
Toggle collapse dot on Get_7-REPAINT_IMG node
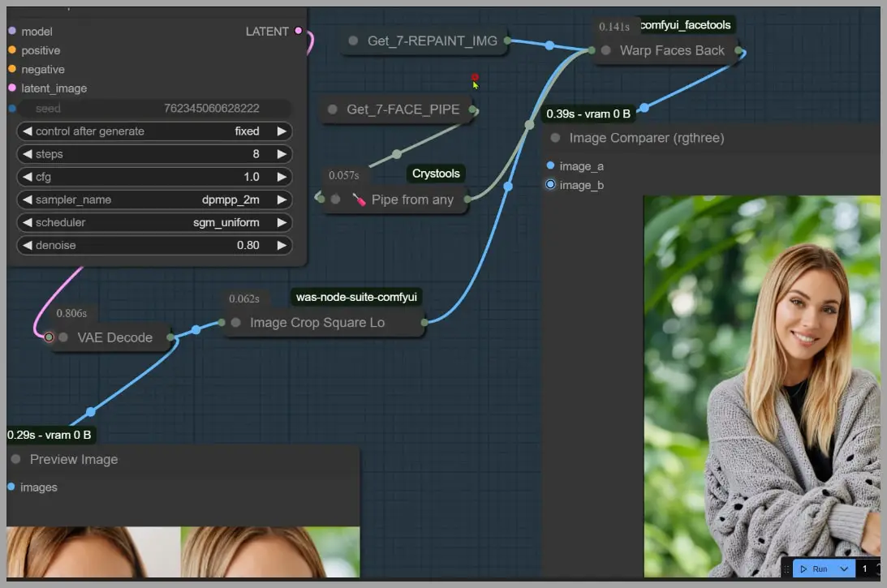point(353,41)
